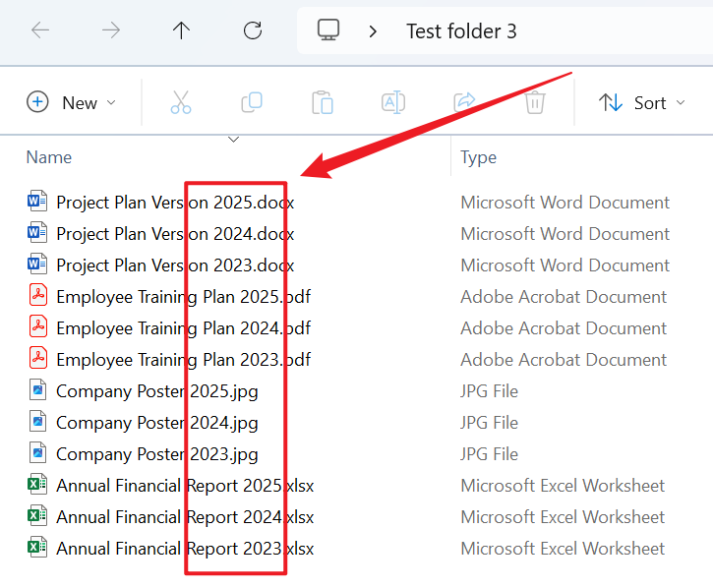Viewport: 713px width, 588px height.
Task: Sort files by Type column header
Action: [x=479, y=157]
